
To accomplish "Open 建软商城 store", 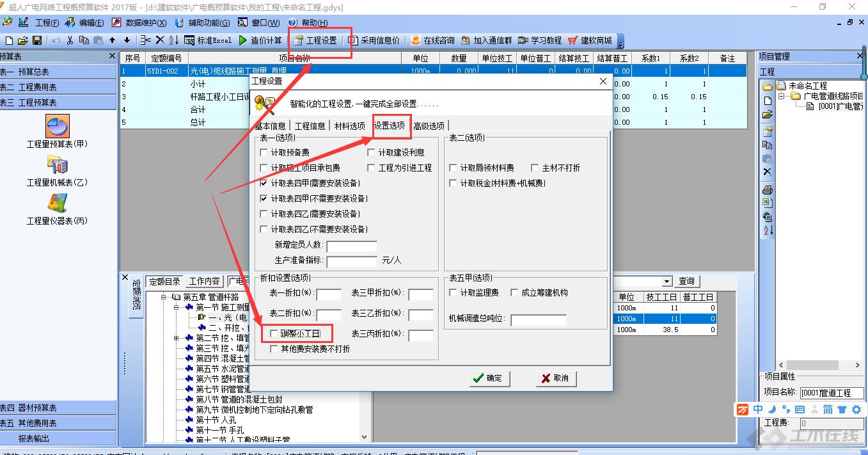I will [590, 40].
